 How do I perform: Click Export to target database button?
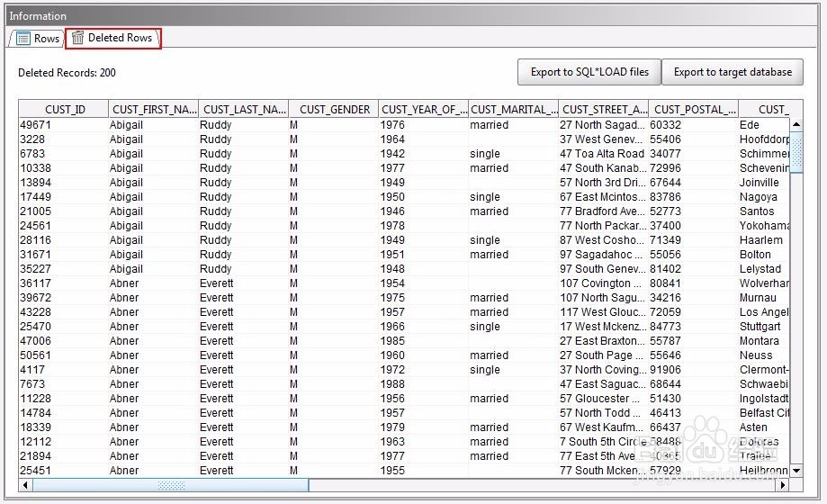click(x=733, y=72)
